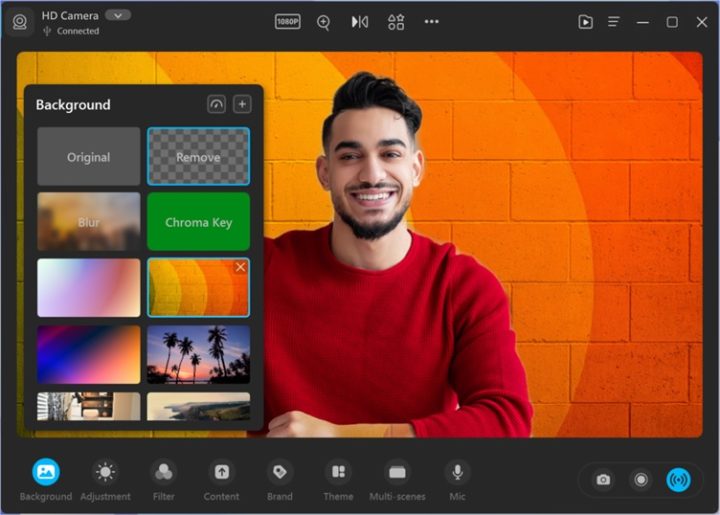Click the zoom-in magnifier icon
Screen dimensions: 720x515
click(323, 22)
